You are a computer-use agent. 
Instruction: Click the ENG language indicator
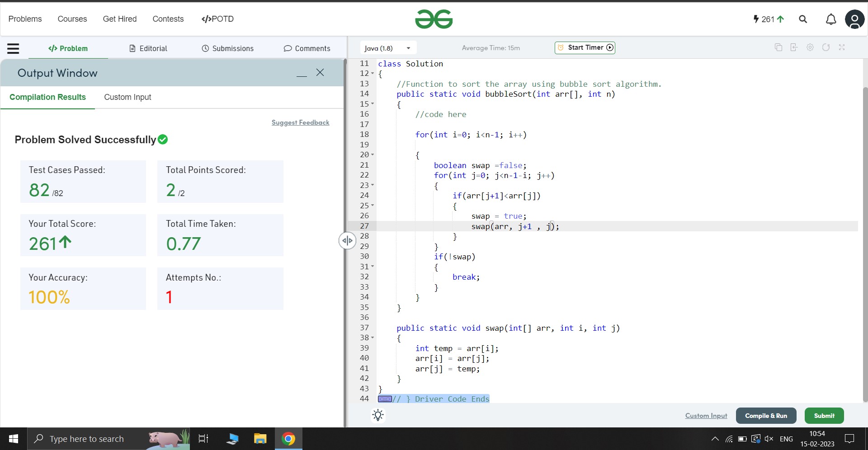(786, 439)
